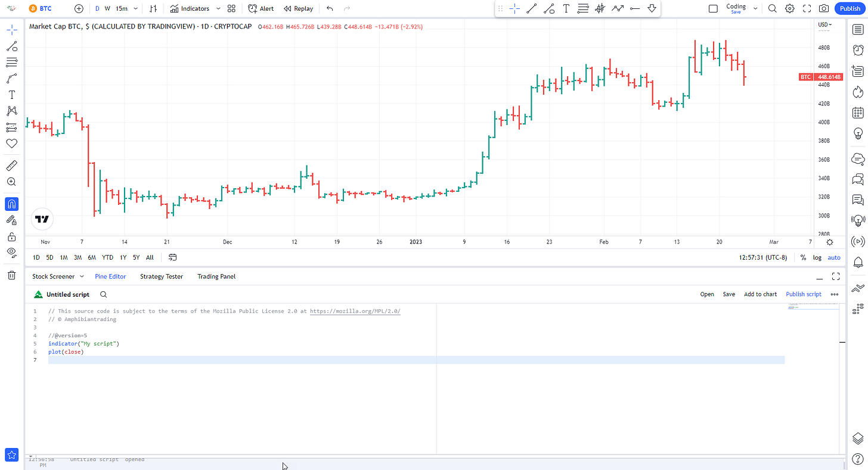Screen dimensions: 868x470
Task: Click the Go To date icon
Action: (x=173, y=257)
